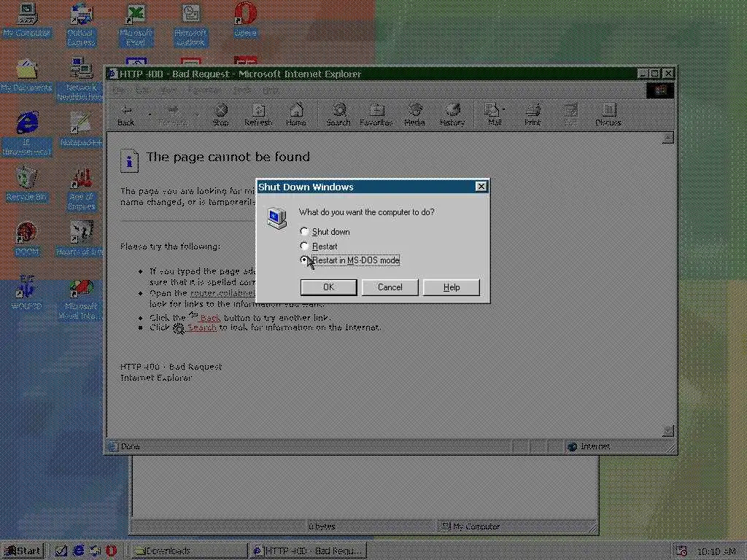
Task: Select Age of Empires desktop shortcut
Action: click(x=81, y=189)
